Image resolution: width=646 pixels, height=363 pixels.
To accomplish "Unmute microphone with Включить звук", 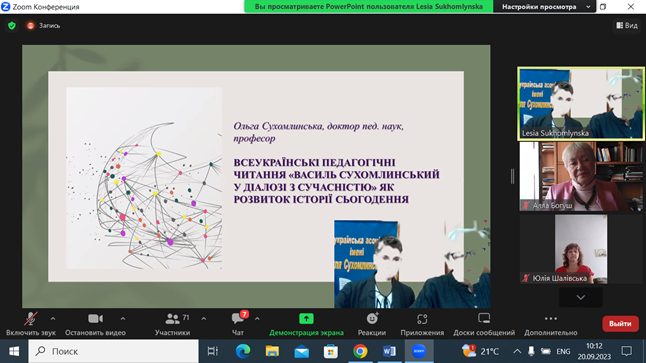I will coord(30,324).
